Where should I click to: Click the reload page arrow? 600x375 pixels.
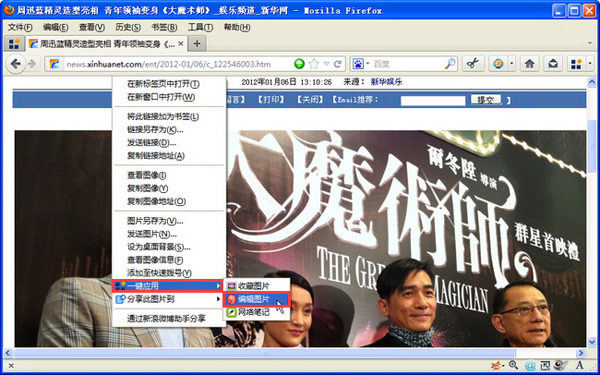[337, 64]
